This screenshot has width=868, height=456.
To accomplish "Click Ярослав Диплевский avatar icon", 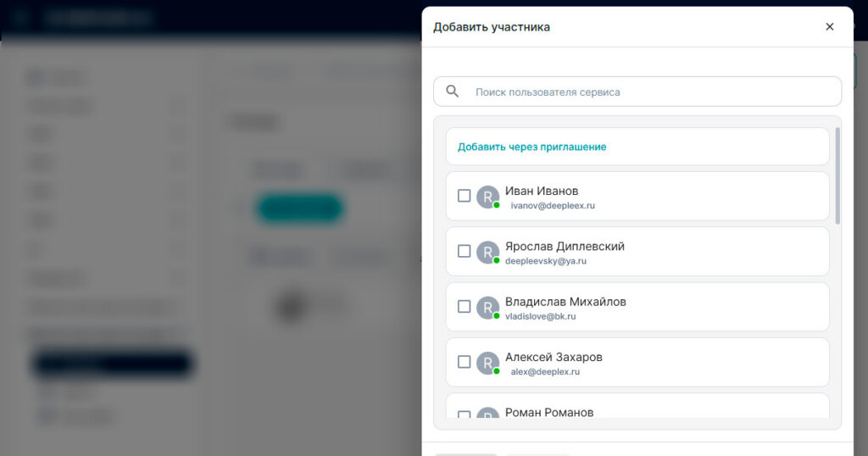I will pyautogui.click(x=487, y=253).
